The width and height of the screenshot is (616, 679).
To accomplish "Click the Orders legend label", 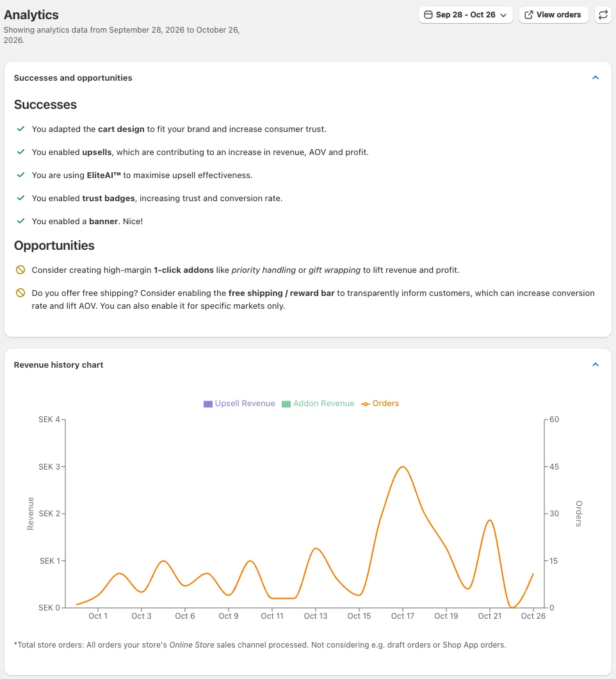I will (385, 403).
